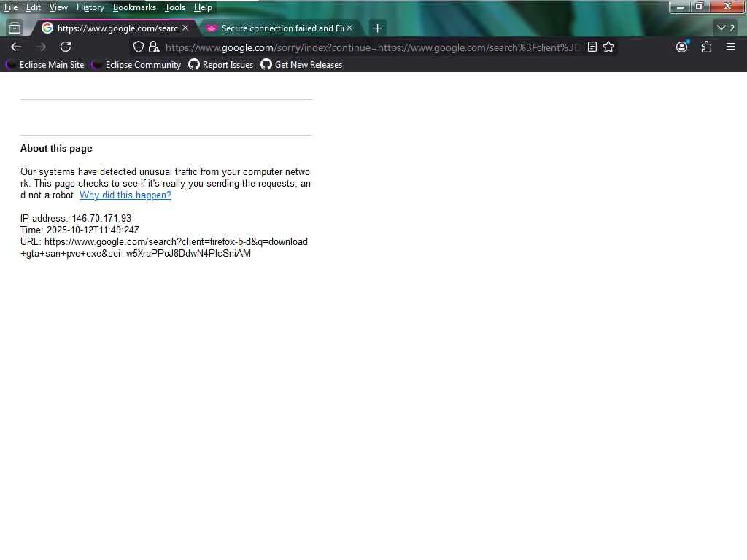Open the account profile icon
747x560 pixels.
click(682, 47)
